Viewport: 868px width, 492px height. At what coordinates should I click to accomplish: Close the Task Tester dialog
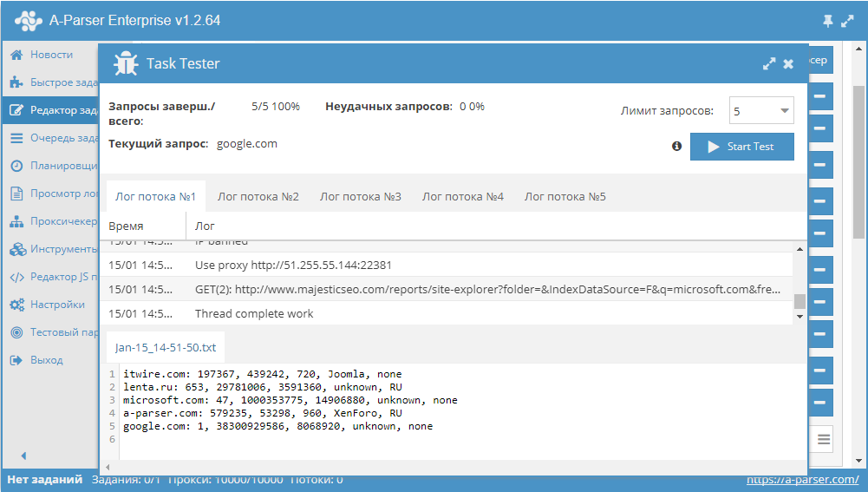[788, 63]
